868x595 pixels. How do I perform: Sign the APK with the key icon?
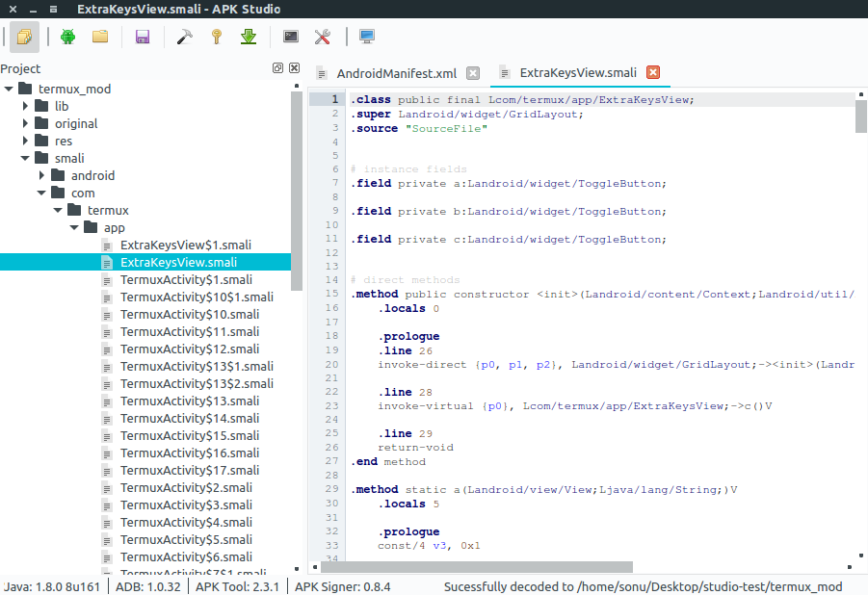coord(217,38)
